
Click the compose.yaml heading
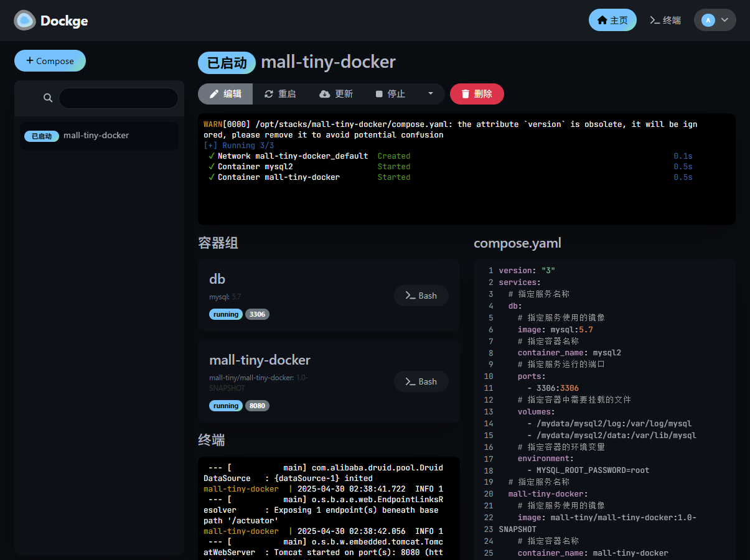click(x=517, y=243)
